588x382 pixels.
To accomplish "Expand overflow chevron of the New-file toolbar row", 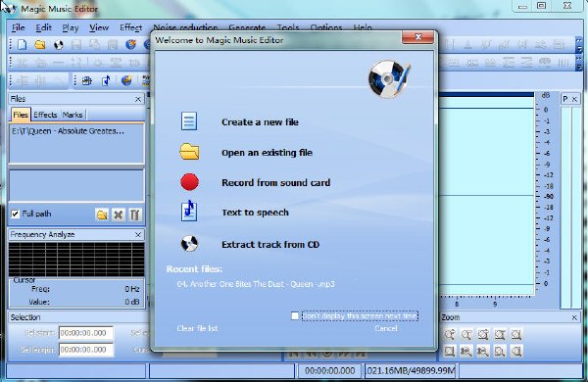I will (x=579, y=45).
